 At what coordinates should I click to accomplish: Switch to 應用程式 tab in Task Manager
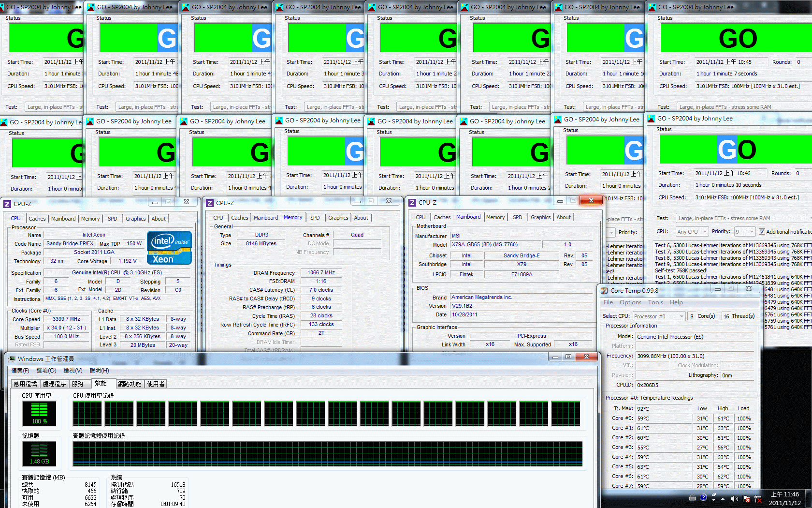point(25,384)
